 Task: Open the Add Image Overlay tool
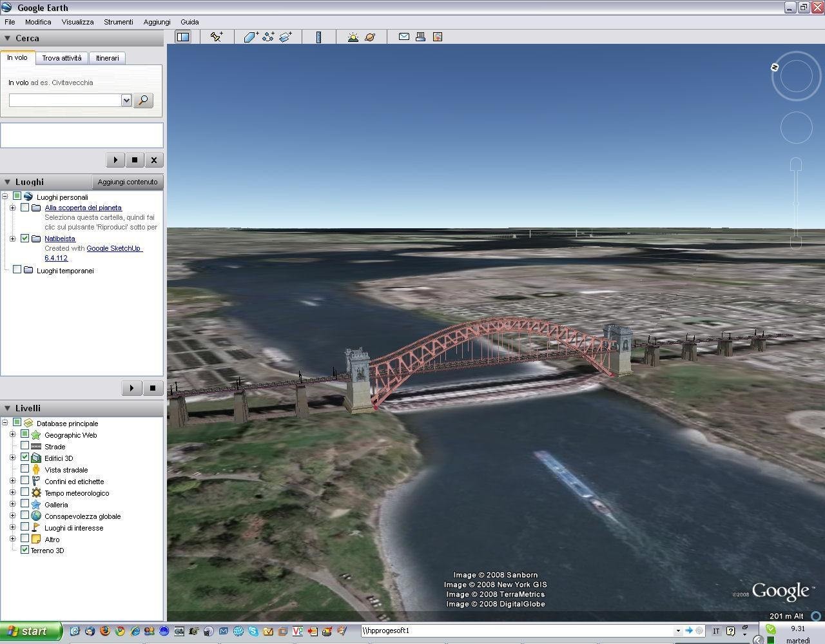click(x=286, y=37)
